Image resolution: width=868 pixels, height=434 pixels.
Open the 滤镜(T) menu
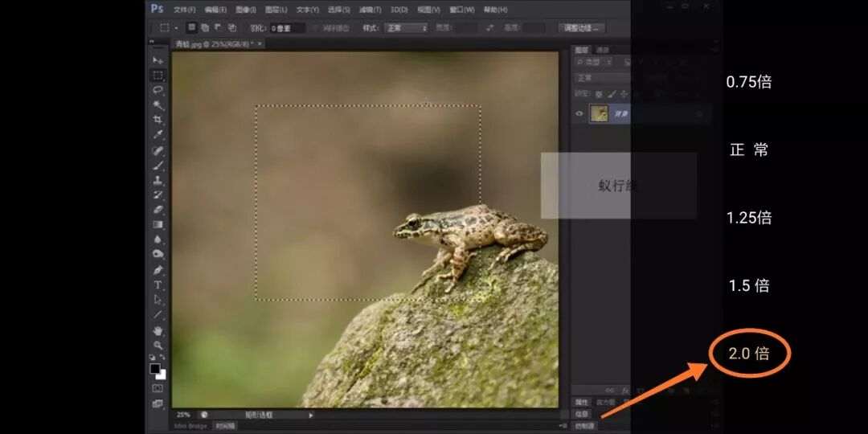click(371, 10)
